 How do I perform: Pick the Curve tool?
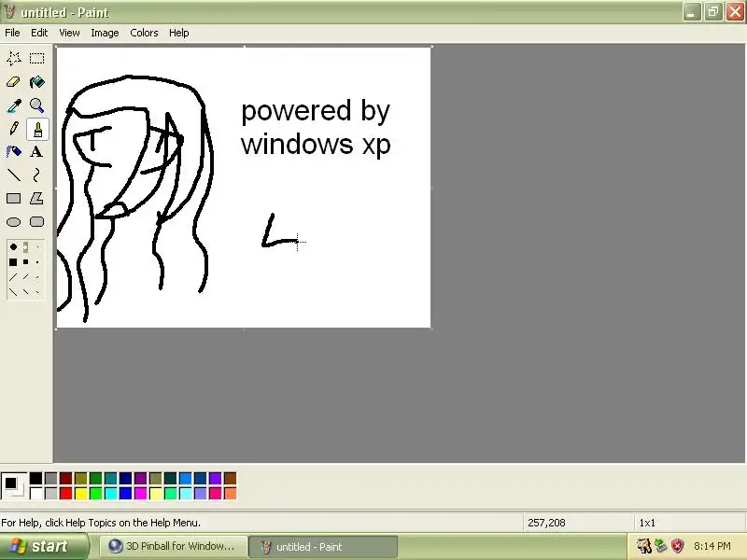(36, 175)
